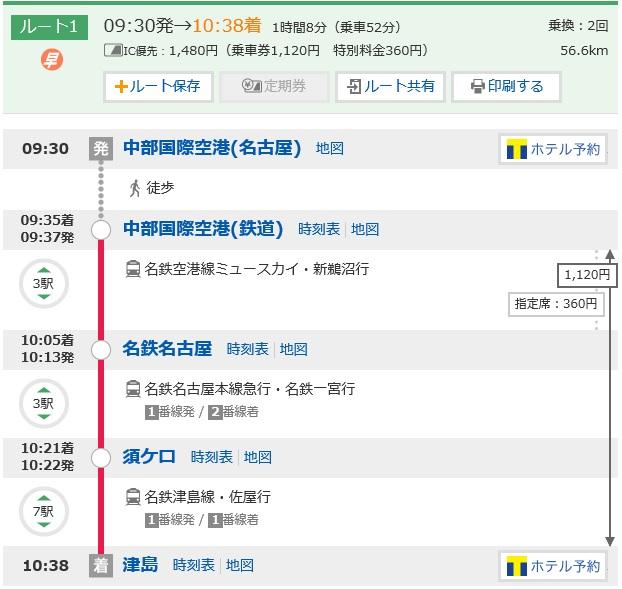This screenshot has height=589, width=622.
Task: Open 地図 for 中部国際空港(名古屋)
Action: (330, 148)
